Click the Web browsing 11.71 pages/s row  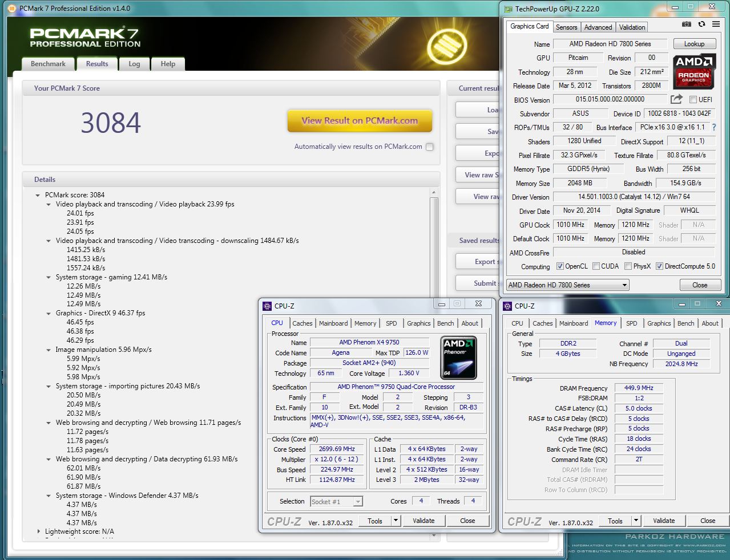[x=148, y=423]
